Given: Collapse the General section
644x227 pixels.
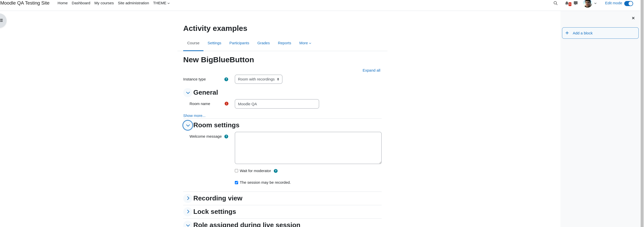Looking at the screenshot, I should coord(188,93).
